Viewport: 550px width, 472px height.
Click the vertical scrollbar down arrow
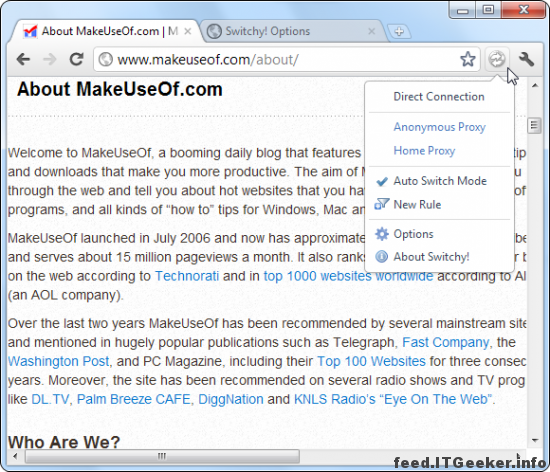point(535,440)
